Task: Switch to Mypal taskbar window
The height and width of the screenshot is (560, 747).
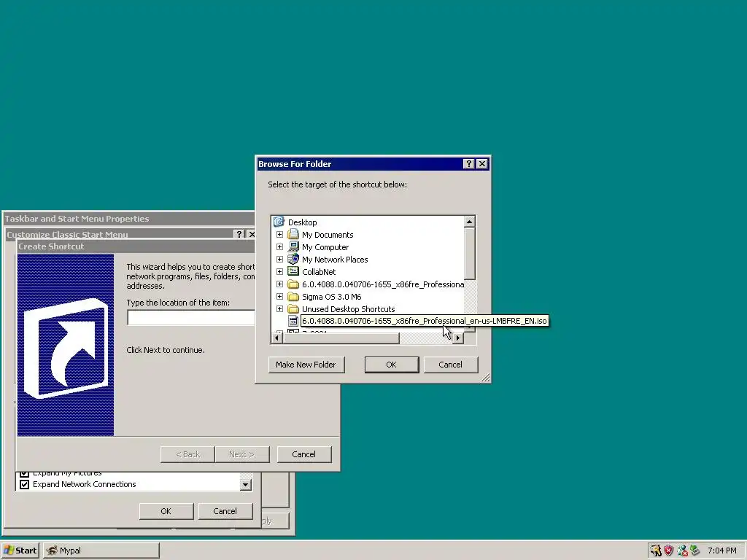Action: (101, 551)
